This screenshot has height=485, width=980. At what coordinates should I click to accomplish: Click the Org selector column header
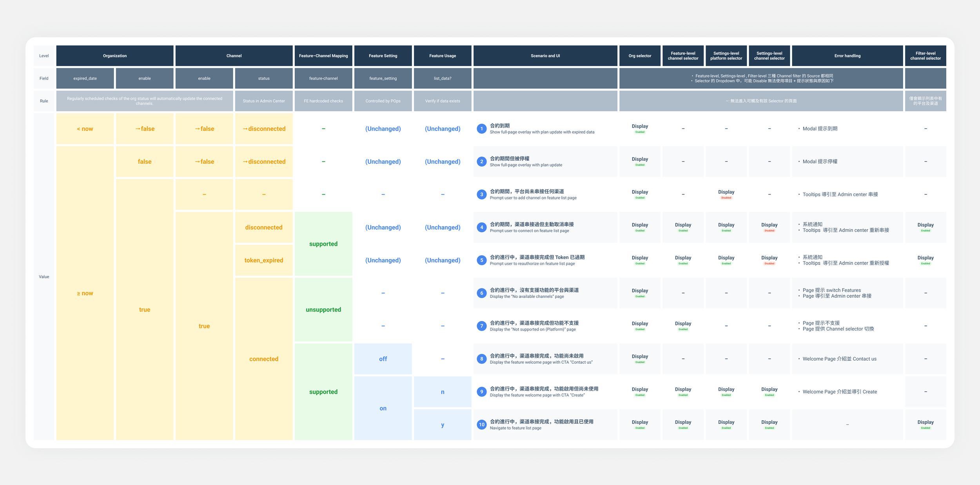[x=640, y=56]
